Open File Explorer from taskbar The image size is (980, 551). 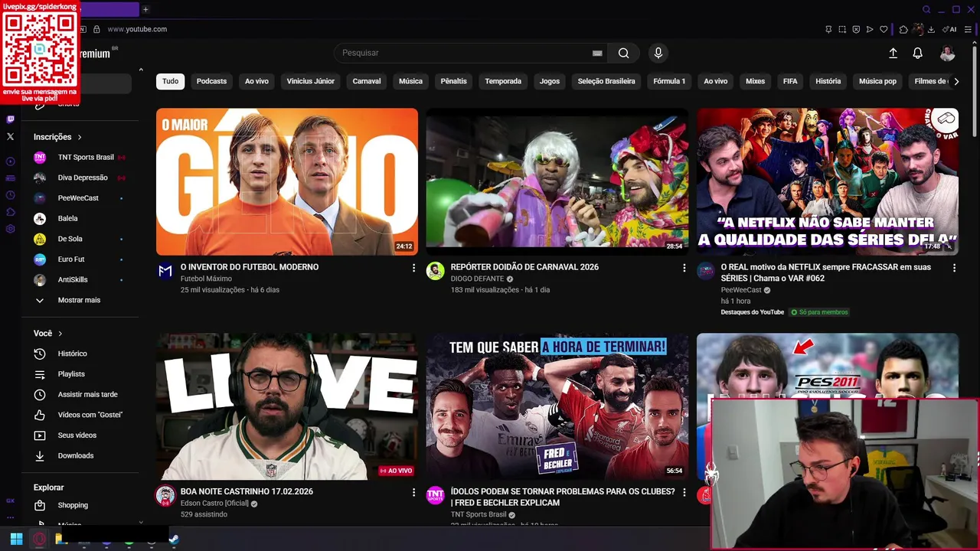[x=60, y=539]
